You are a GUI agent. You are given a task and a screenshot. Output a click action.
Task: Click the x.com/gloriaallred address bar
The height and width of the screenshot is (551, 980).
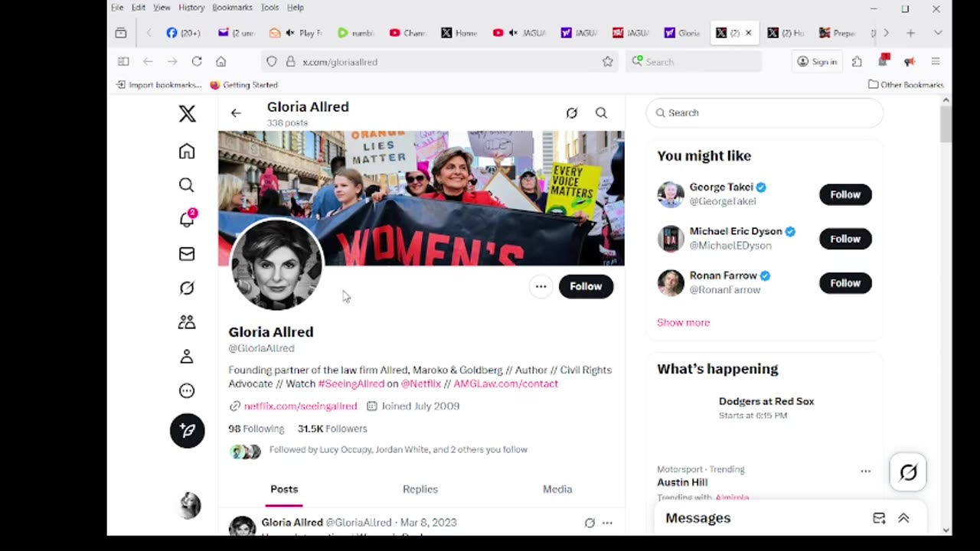point(440,61)
